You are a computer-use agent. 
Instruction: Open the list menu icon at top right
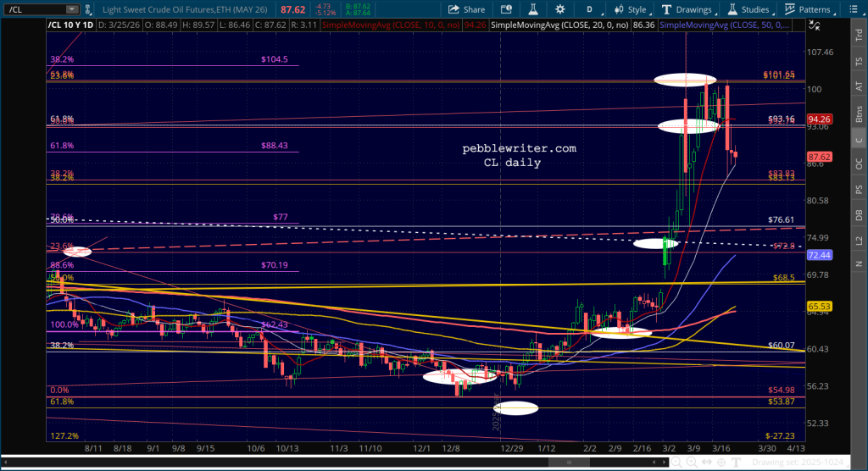click(853, 9)
